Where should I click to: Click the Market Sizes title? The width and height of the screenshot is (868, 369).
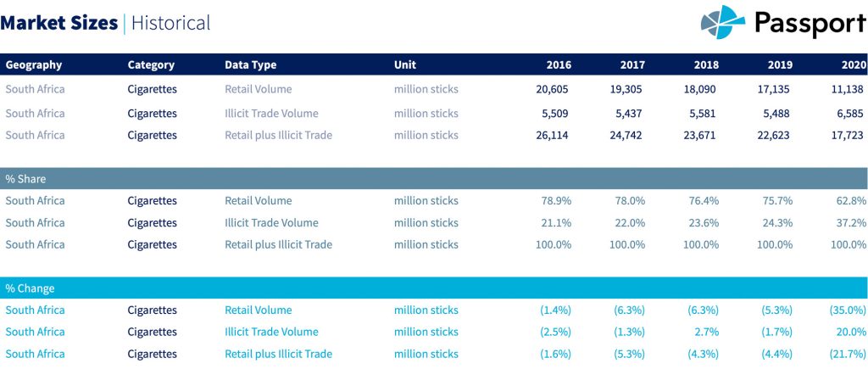tap(59, 23)
